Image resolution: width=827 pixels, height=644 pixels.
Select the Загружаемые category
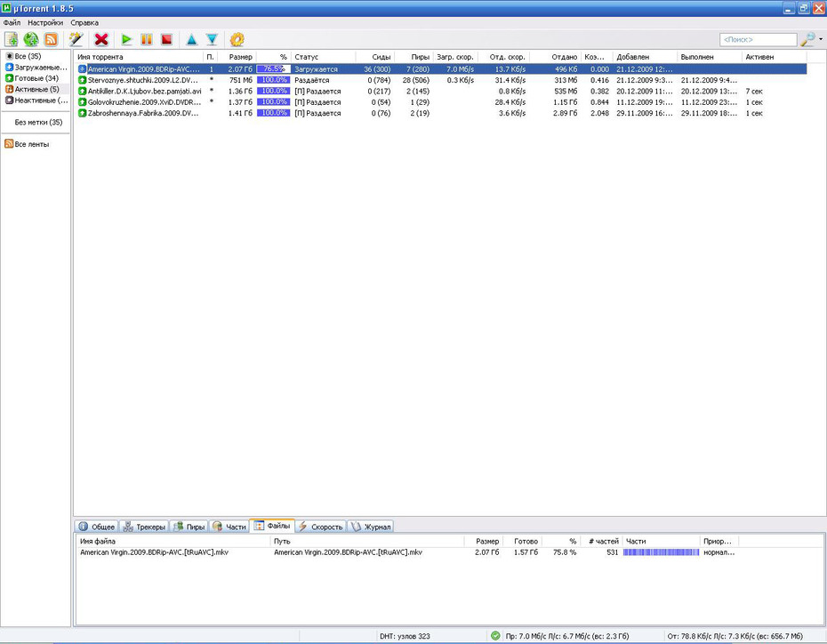pyautogui.click(x=36, y=67)
